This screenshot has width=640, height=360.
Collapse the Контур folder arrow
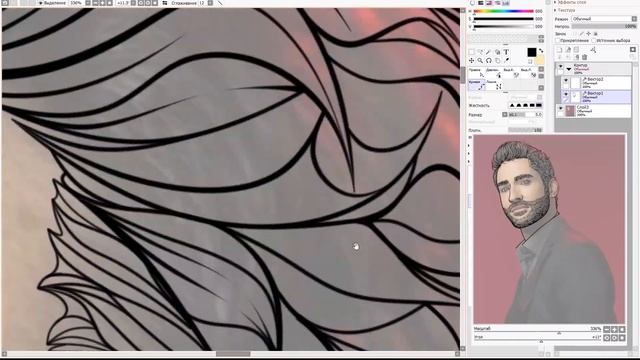coord(569,69)
